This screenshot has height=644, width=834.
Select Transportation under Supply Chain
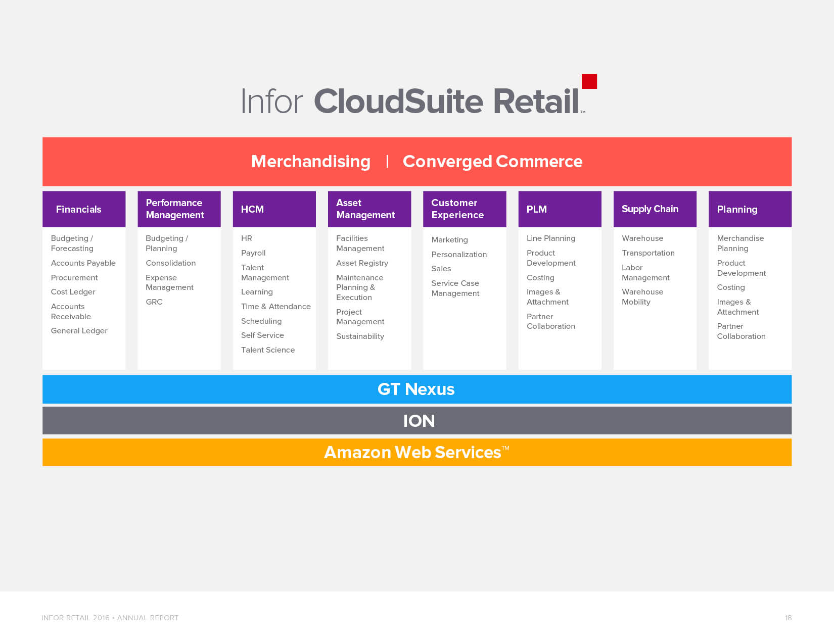(648, 253)
